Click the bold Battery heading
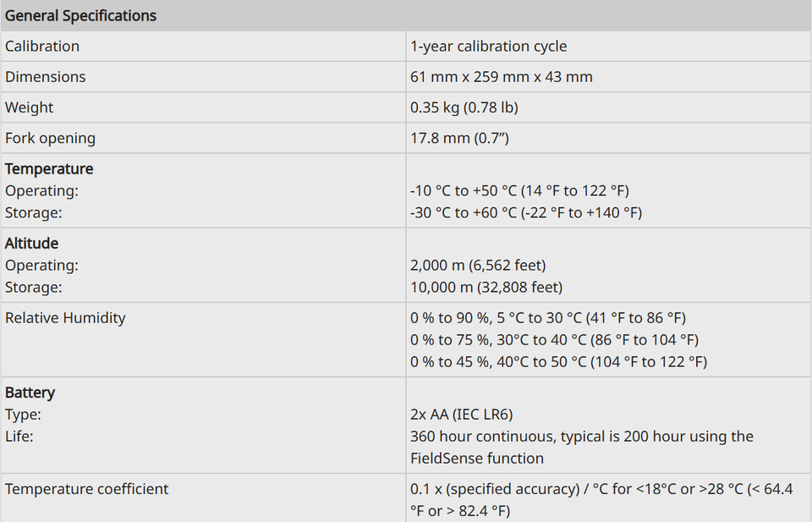 point(30,393)
